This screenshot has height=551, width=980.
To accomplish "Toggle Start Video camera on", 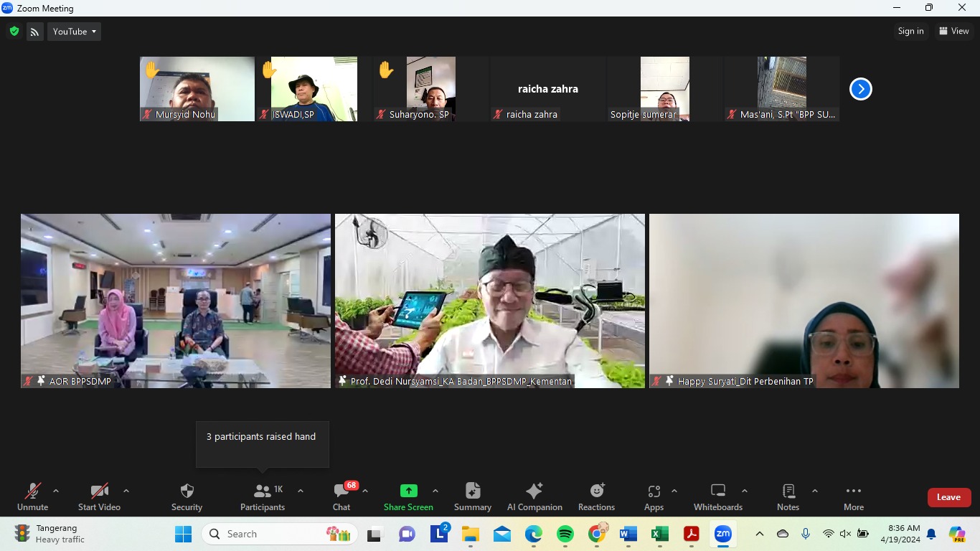I will click(x=99, y=491).
